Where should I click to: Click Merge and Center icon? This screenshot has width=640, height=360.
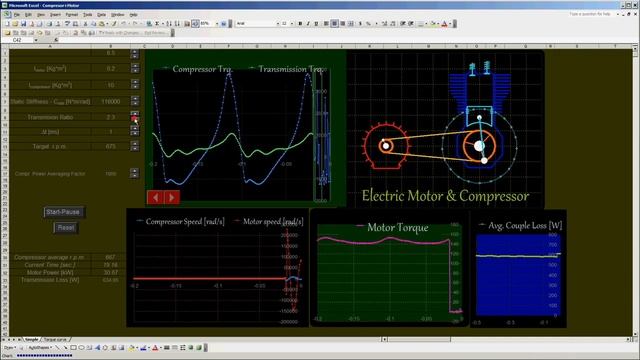pyautogui.click(x=351, y=24)
